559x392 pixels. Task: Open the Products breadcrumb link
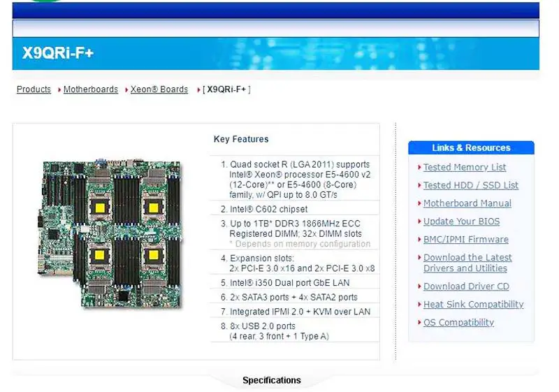coord(34,89)
